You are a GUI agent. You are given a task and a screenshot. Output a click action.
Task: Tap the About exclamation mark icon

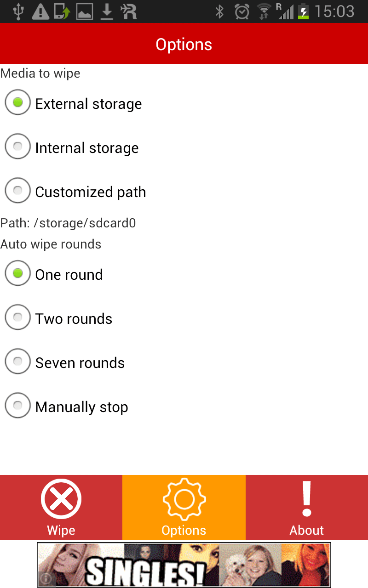pos(307,499)
